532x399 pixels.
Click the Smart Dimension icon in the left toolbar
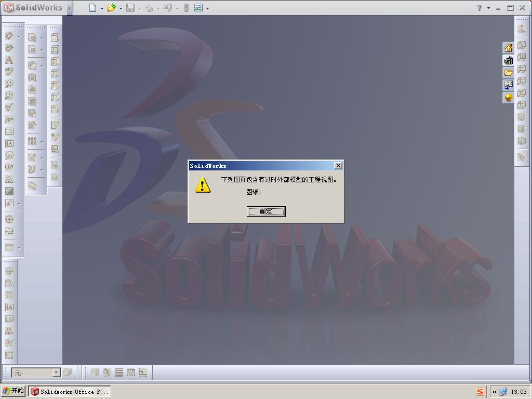(x=9, y=36)
